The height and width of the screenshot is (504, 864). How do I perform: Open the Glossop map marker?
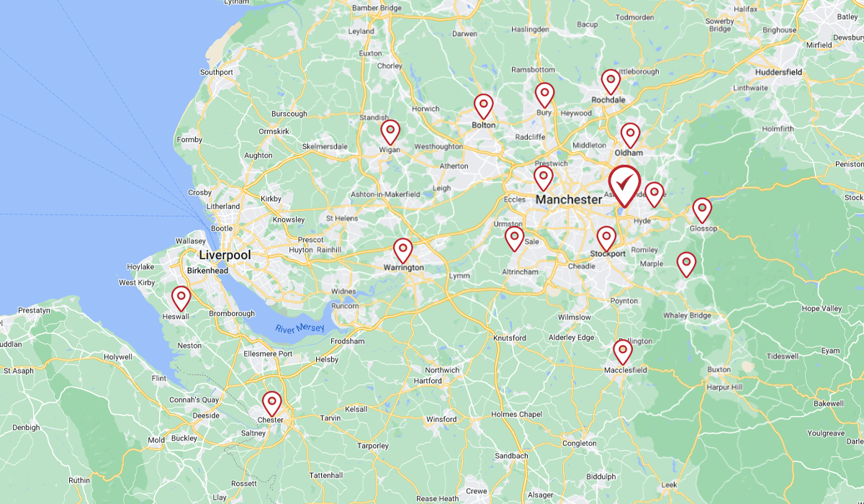tap(702, 210)
